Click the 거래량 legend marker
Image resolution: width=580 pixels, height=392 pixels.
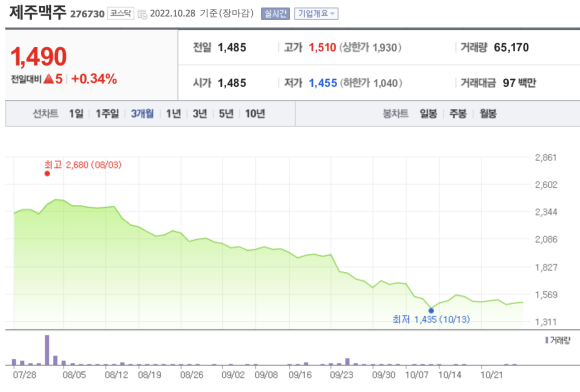[x=547, y=340]
